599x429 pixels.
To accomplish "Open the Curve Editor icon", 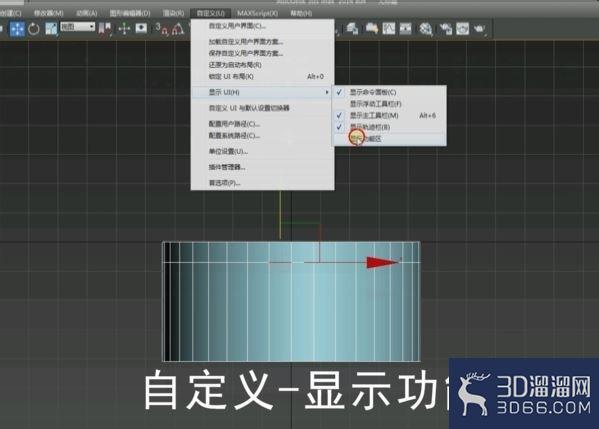I will (389, 29).
